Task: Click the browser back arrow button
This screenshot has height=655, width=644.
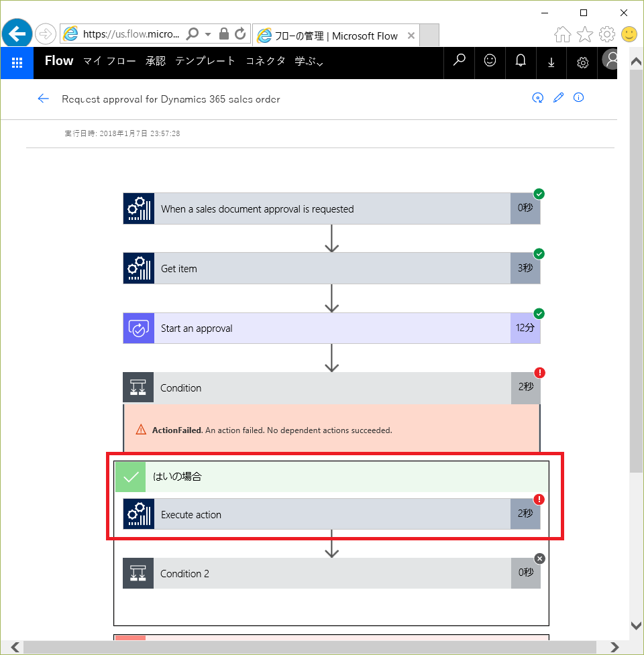Action: (x=17, y=34)
